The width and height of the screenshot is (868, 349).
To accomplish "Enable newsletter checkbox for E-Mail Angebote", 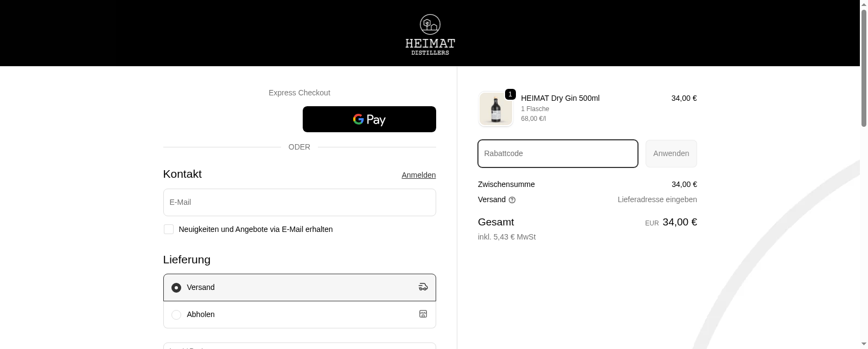I will [168, 229].
